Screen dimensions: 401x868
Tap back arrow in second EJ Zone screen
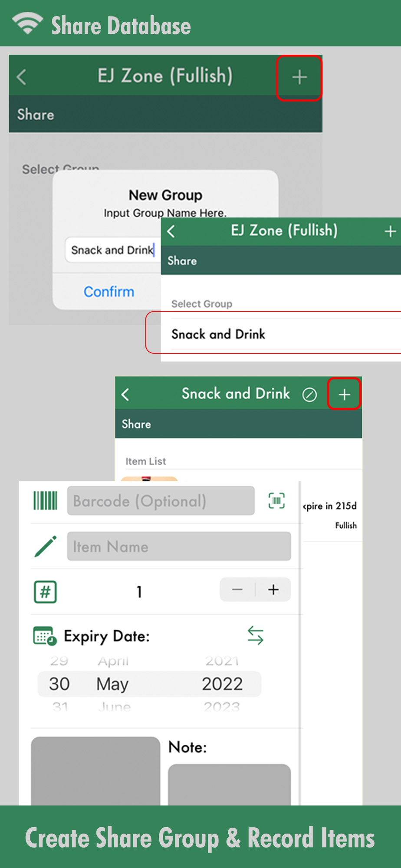(171, 231)
